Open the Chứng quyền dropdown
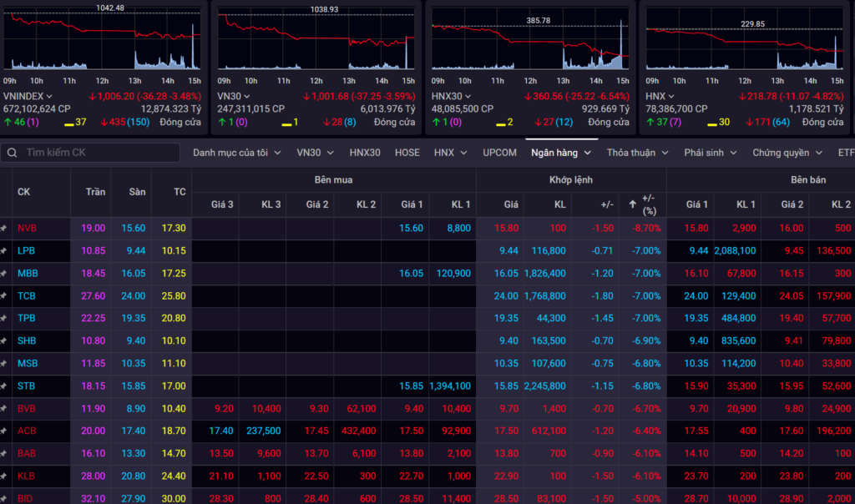This screenshot has width=855, height=504. 787,153
